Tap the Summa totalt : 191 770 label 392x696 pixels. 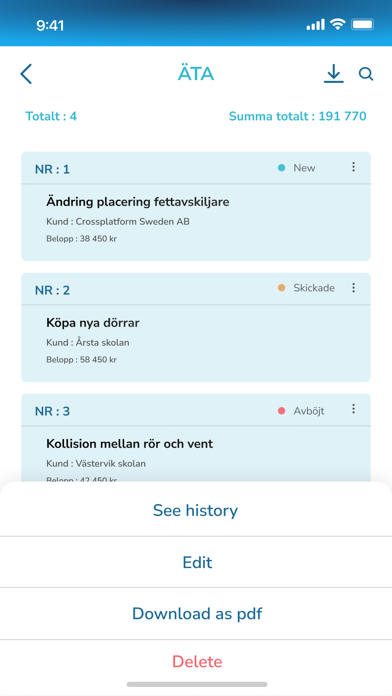297,116
